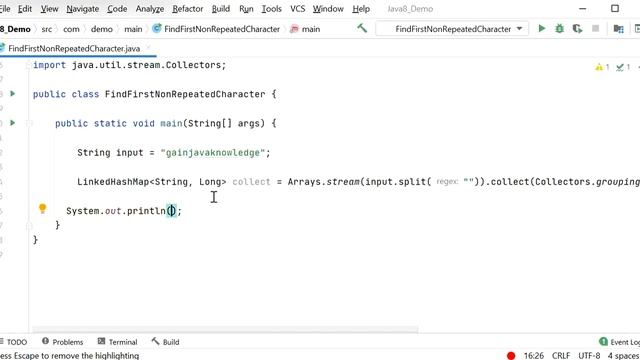Screen dimensions: 640x360
Task: Open the Tools menu
Action: 271,9
